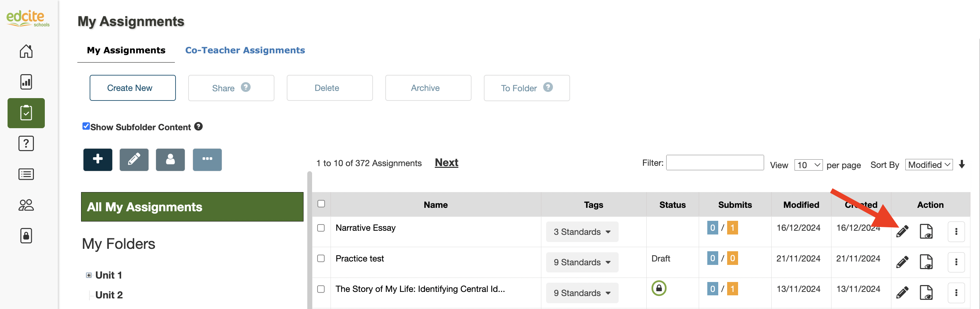Click the edit pencil for Narrative Essay
Screen dimensions: 980x309
click(x=902, y=231)
